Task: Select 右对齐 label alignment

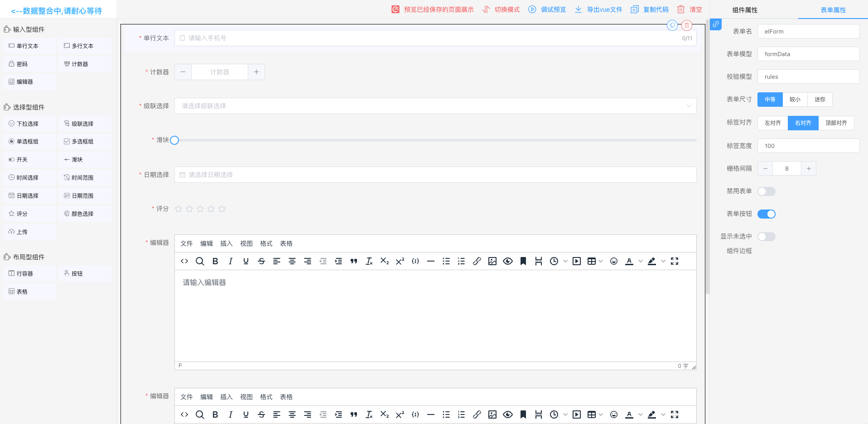Action: [803, 123]
